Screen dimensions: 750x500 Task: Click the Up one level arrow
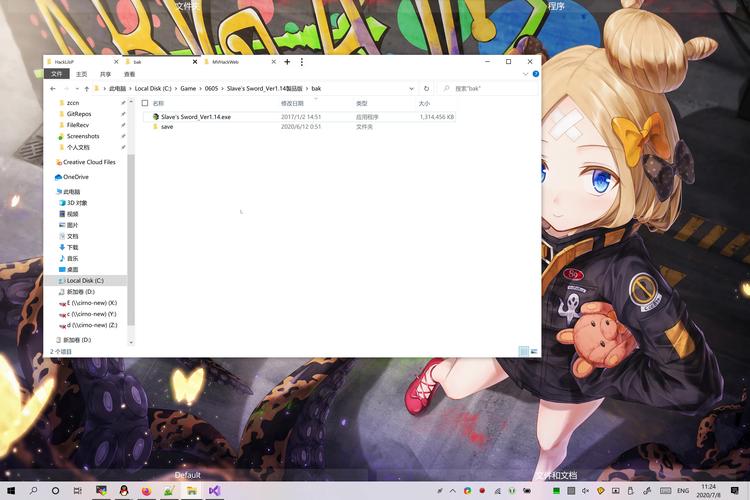pyautogui.click(x=87, y=89)
